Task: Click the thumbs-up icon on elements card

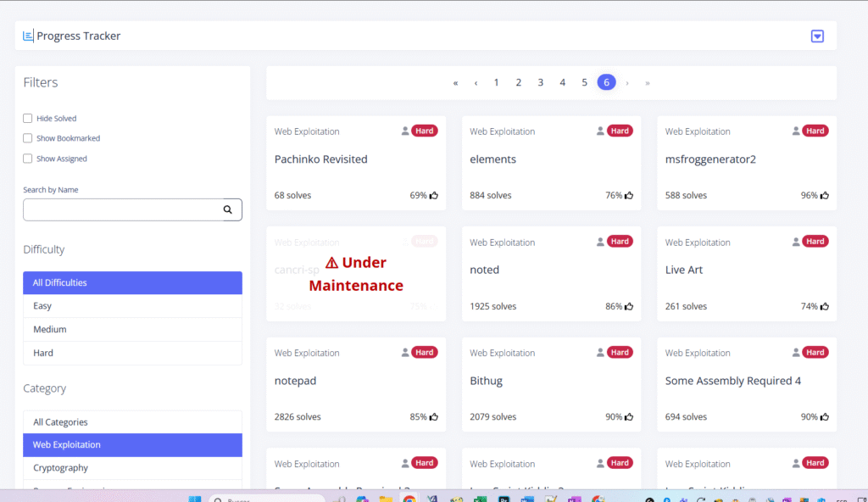Action: click(629, 195)
